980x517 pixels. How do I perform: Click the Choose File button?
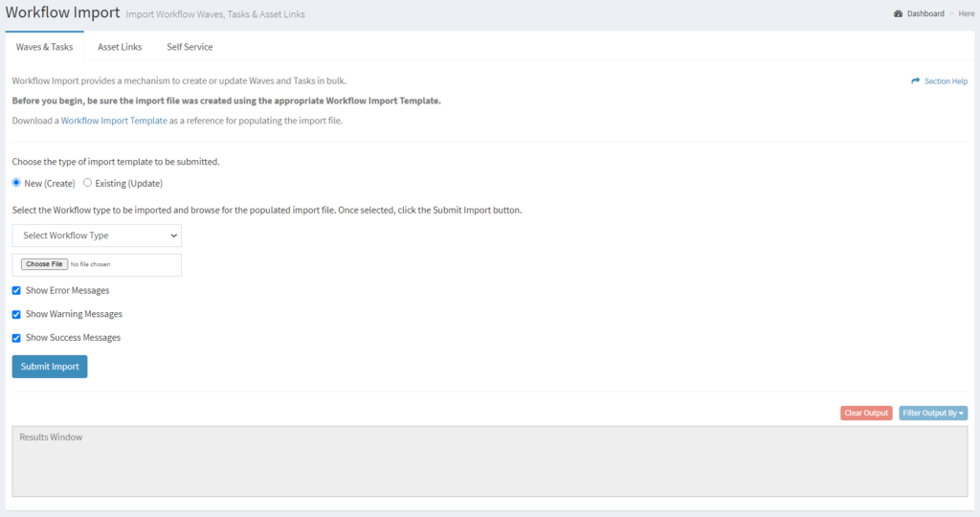pyautogui.click(x=44, y=264)
